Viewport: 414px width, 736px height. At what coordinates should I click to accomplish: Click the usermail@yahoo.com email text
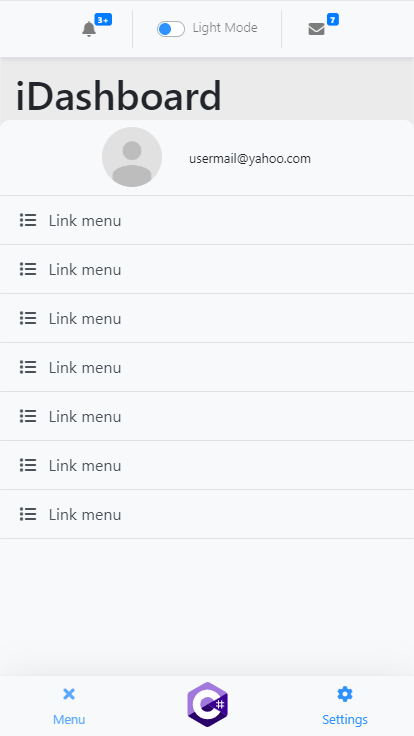tap(250, 159)
